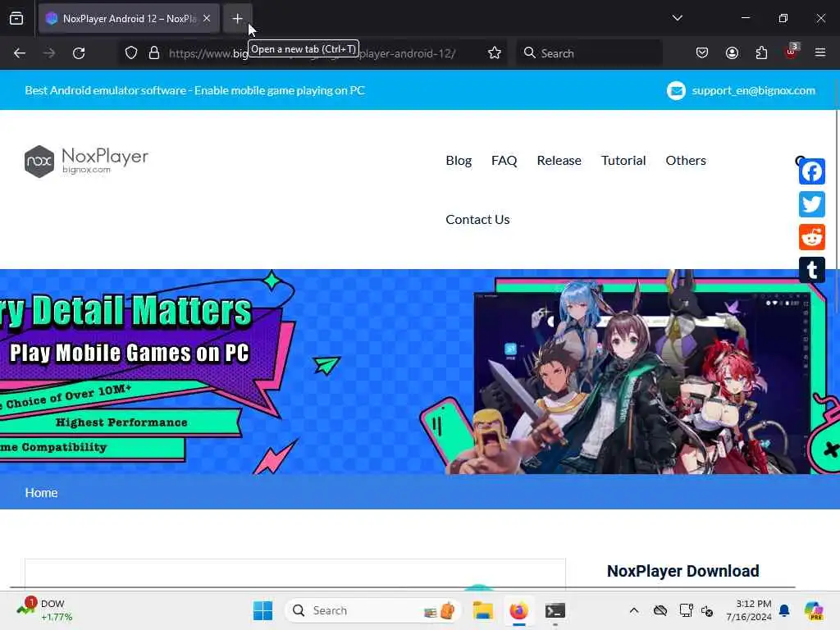
Task: Share page on Tumblr
Action: (x=811, y=269)
